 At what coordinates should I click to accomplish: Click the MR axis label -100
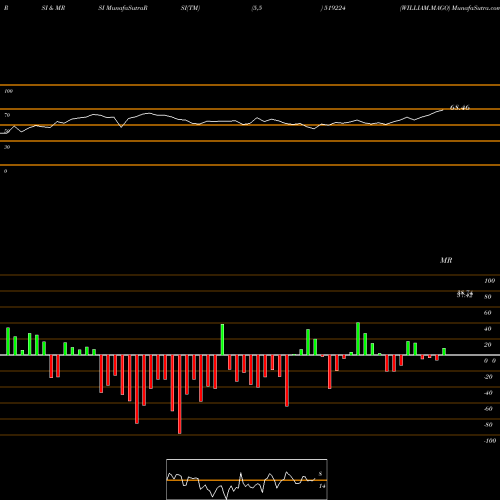(x=490, y=441)
